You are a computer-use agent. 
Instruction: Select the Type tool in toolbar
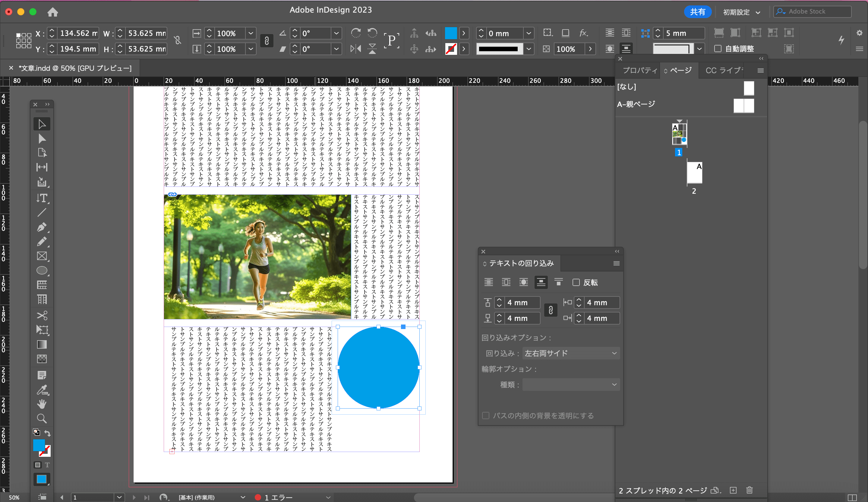tap(43, 198)
